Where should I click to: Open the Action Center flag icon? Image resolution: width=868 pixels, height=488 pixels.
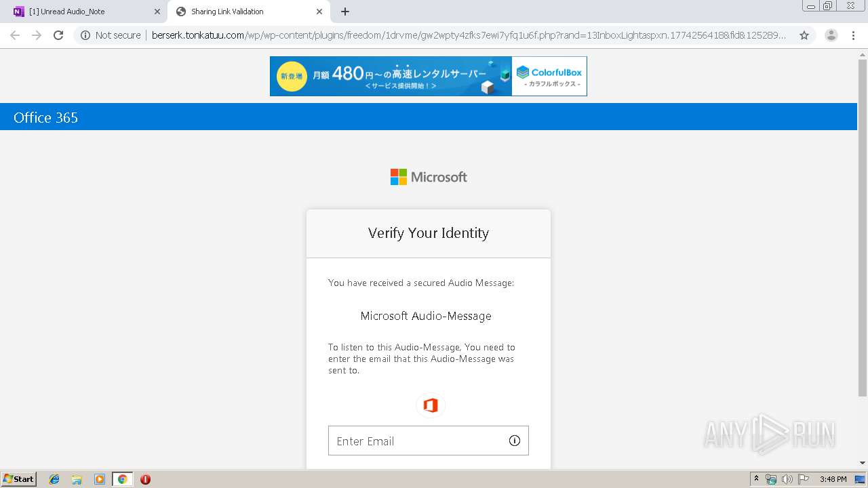pyautogui.click(x=803, y=479)
